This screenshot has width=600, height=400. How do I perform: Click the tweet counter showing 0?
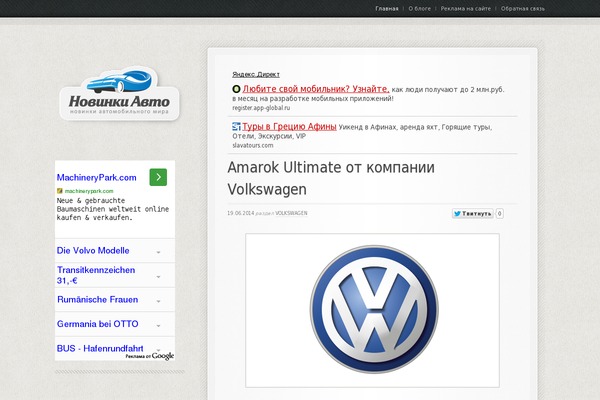499,214
